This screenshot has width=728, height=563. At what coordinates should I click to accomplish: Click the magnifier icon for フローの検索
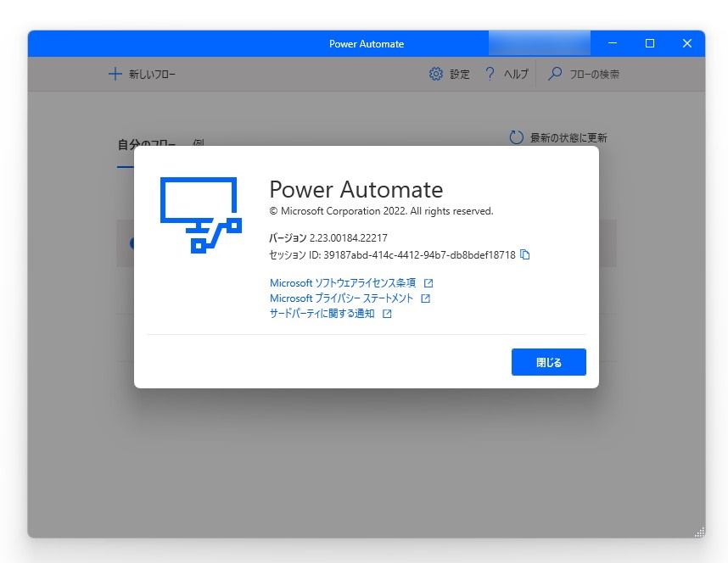tap(555, 74)
